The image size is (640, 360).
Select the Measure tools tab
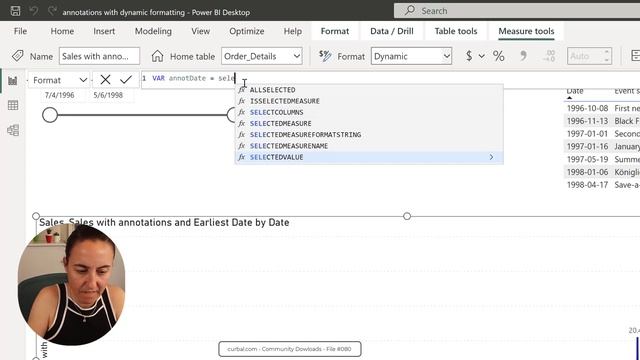pyautogui.click(x=526, y=31)
